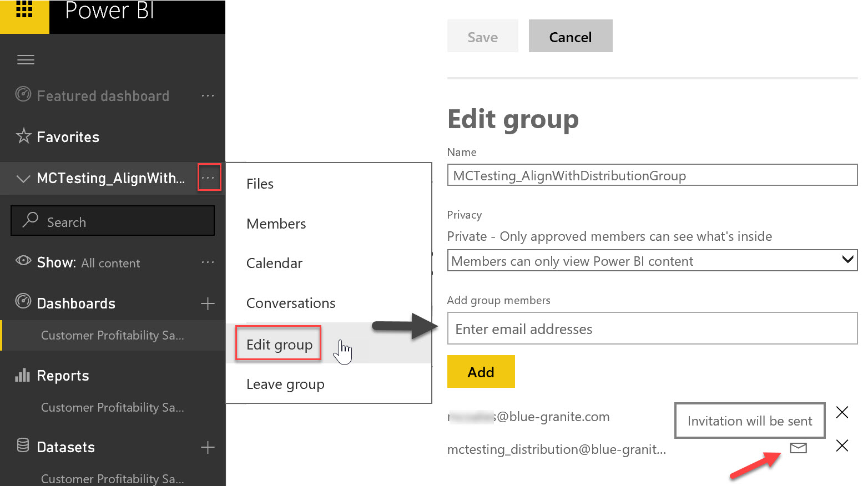Open Show All content ellipsis options
Image resolution: width=868 pixels, height=486 pixels.
208,262
